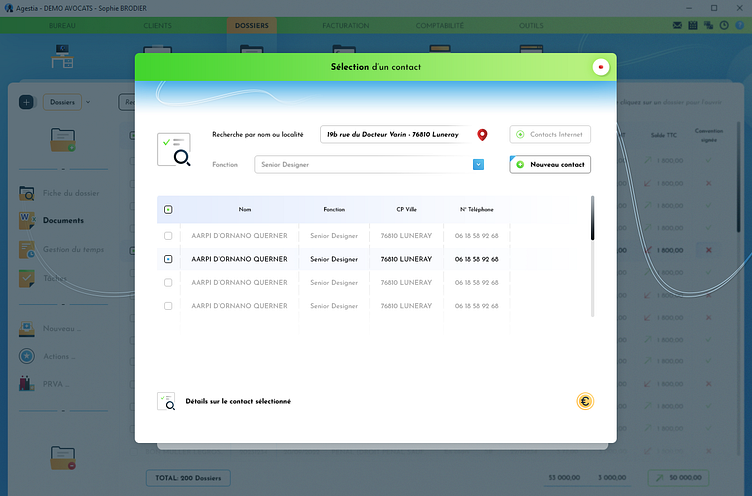The image size is (752, 496).
Task: Sort by the Nom column header
Action: pyautogui.click(x=245, y=210)
